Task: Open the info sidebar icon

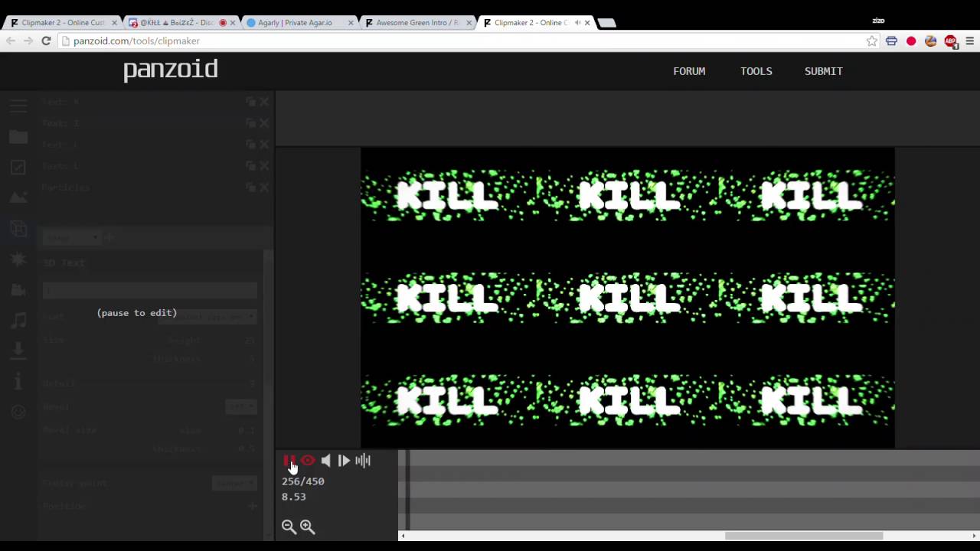Action: coord(18,381)
